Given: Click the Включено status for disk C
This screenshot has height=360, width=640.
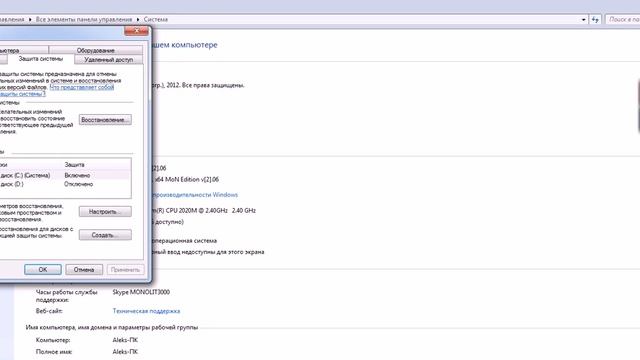Looking at the screenshot, I should [x=77, y=175].
